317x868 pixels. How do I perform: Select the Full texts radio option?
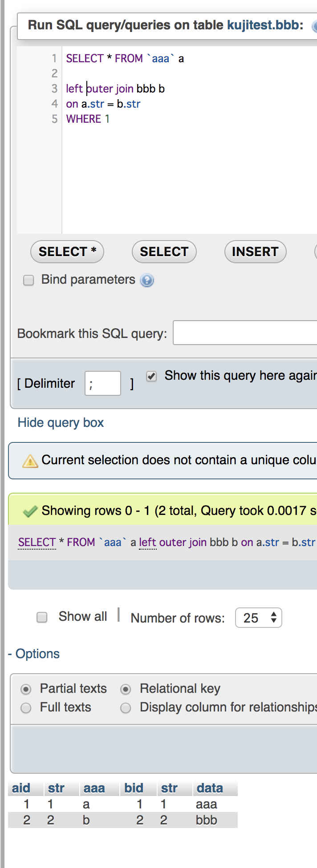click(26, 707)
